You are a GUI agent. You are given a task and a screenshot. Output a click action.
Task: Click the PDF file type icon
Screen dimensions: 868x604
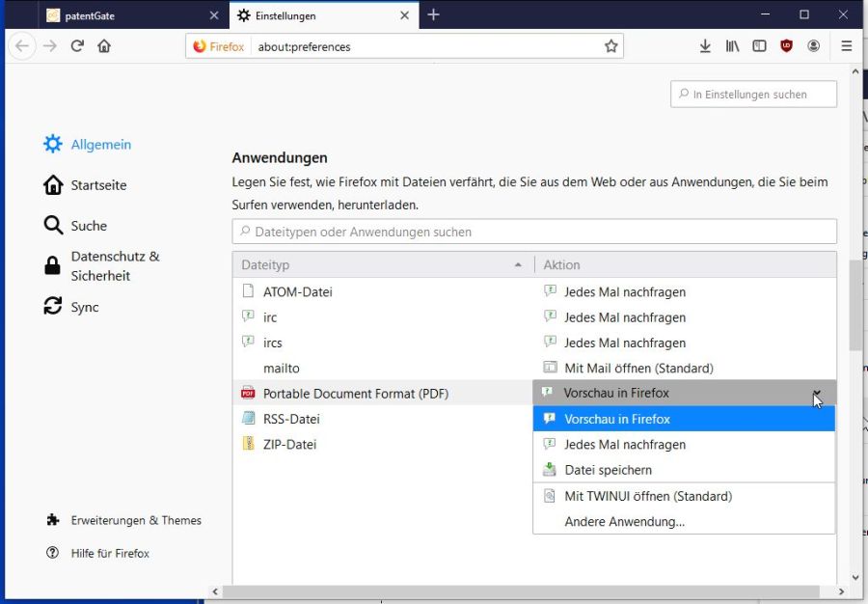coord(248,393)
